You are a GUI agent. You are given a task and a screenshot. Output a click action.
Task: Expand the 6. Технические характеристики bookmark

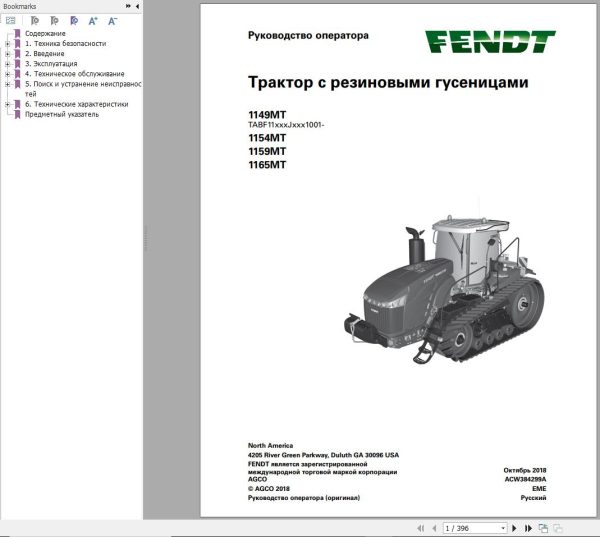[7, 104]
